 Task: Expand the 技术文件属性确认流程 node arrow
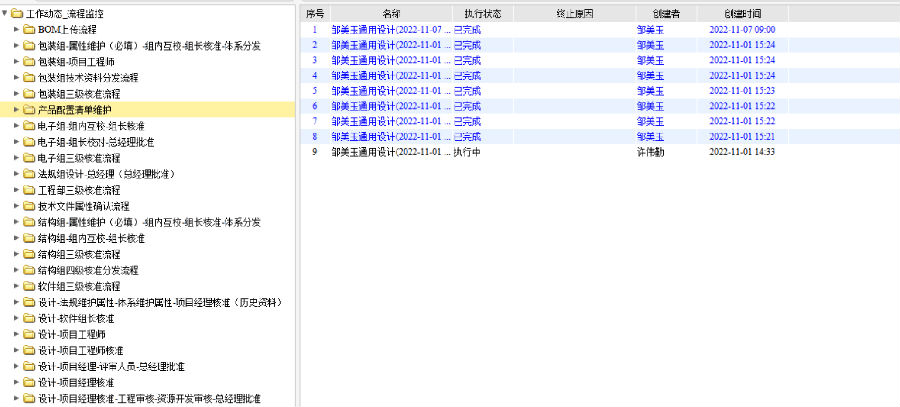(x=17, y=206)
